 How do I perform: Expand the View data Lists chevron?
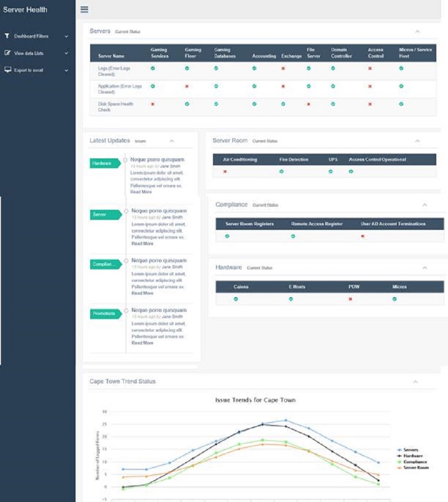pyautogui.click(x=66, y=53)
